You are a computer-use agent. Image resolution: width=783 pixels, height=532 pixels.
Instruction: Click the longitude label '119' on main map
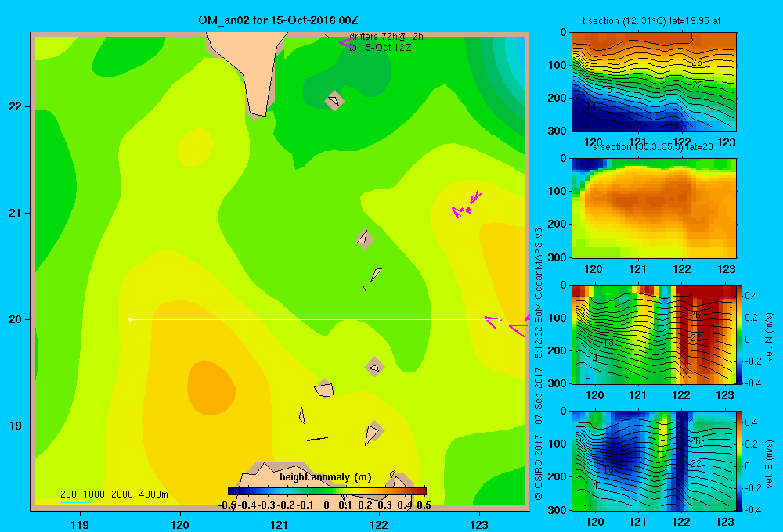click(x=80, y=524)
